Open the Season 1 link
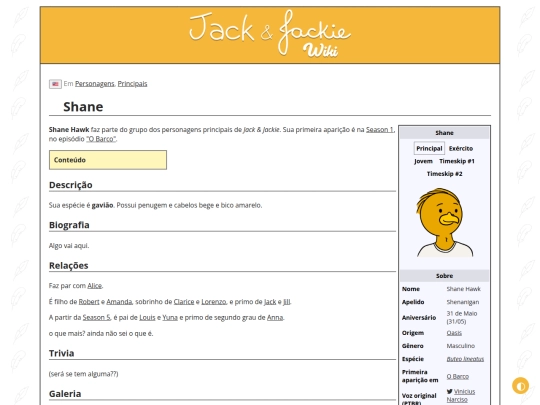The image size is (540, 405). (x=380, y=130)
